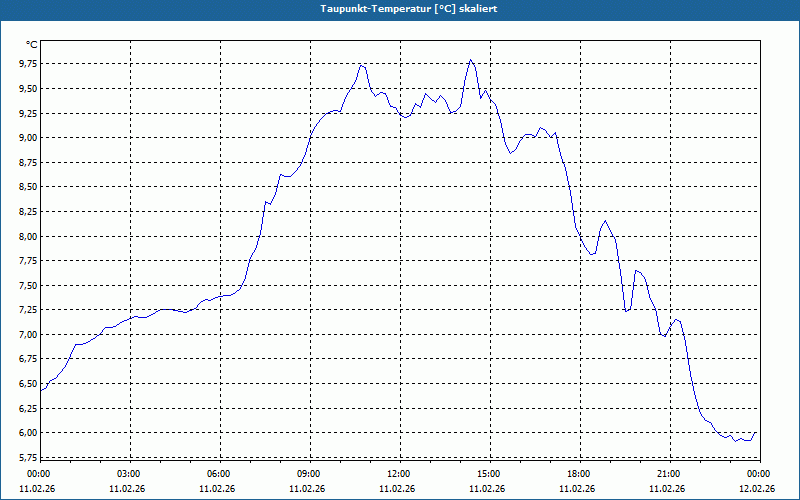Click the 06:00 time label
The image size is (800, 500).
(x=220, y=474)
